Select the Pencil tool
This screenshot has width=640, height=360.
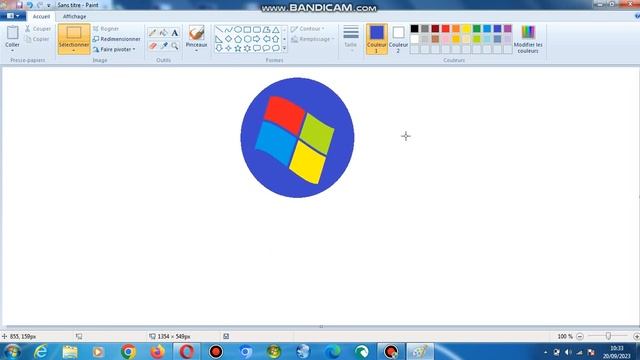pyautogui.click(x=153, y=33)
